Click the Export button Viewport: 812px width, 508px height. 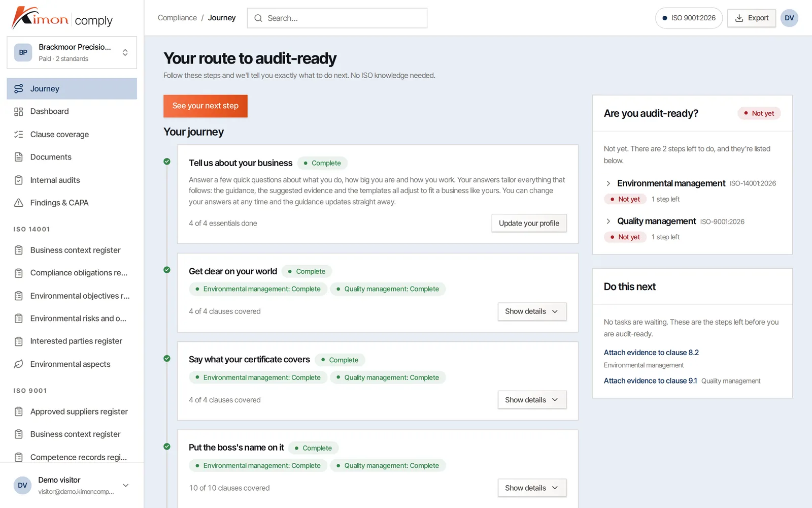[752, 18]
